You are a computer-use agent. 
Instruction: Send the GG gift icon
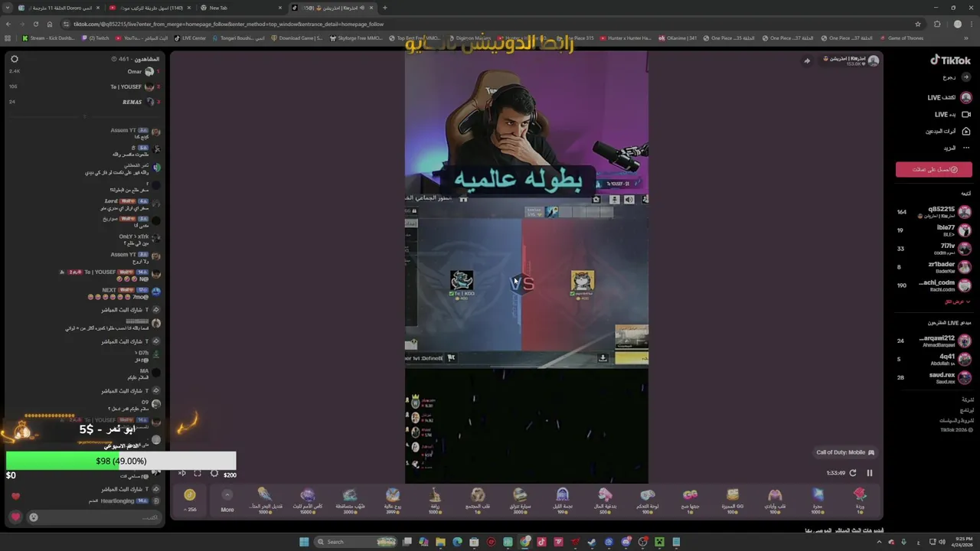tap(733, 499)
